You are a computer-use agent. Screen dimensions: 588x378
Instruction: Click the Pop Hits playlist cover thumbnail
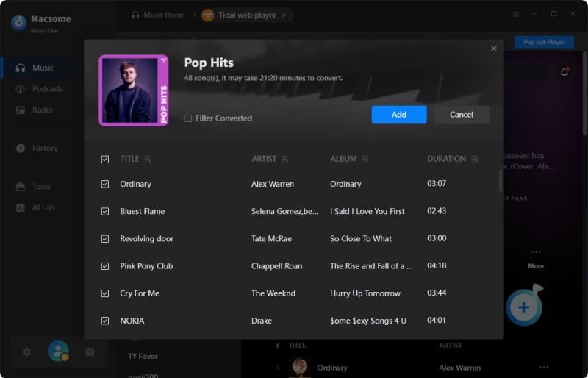coord(134,90)
